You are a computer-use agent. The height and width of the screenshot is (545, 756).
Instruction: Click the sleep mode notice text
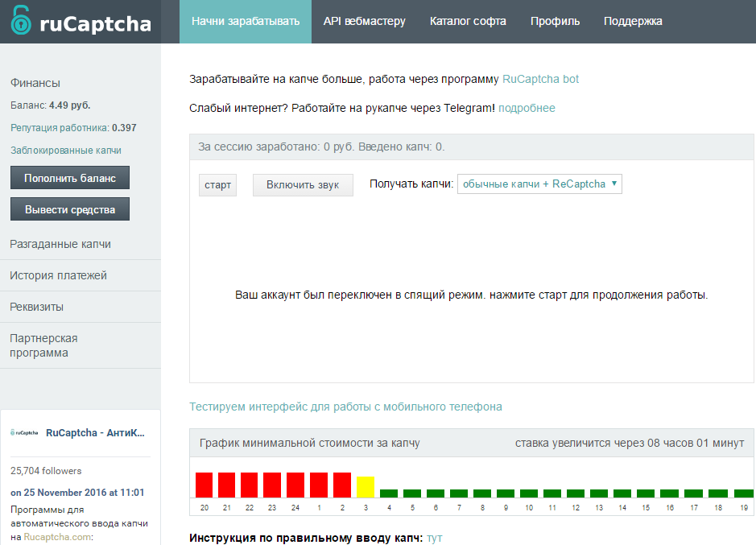472,295
